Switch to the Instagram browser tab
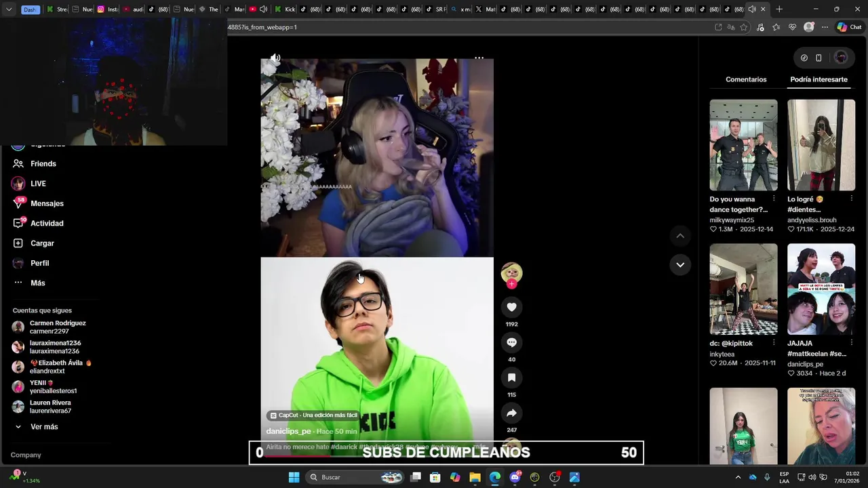Screen dimensions: 868x488 click(108, 9)
